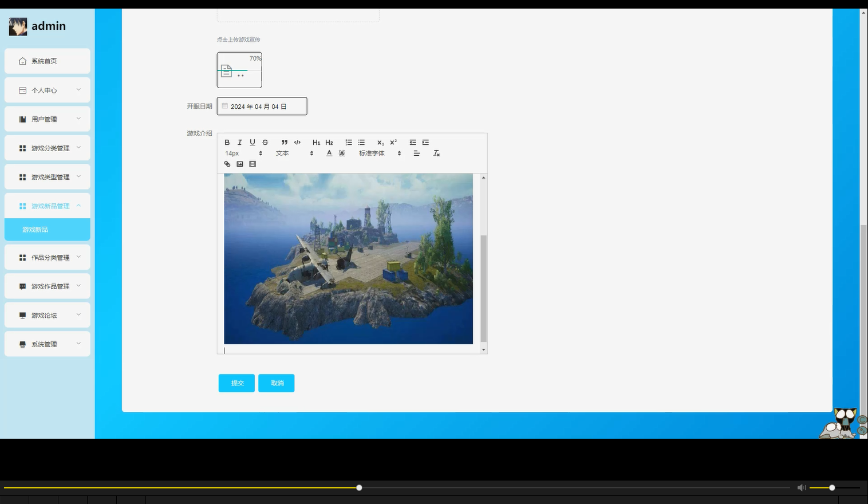
Task: Open the 游戏类型管理 menu
Action: point(48,177)
